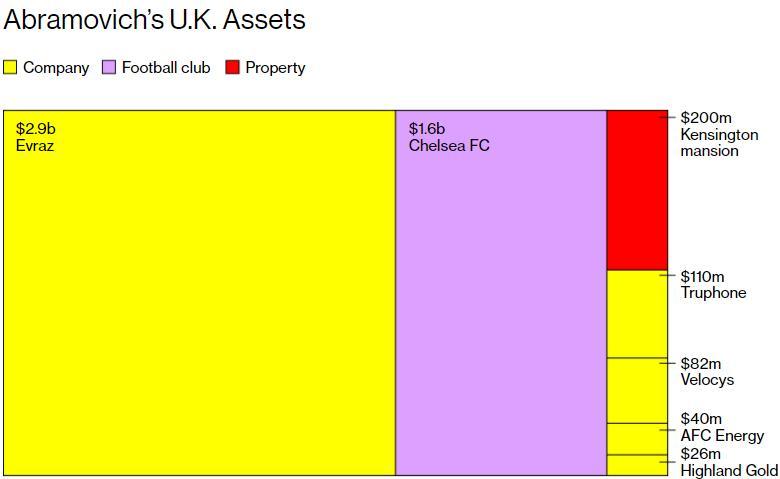Click the $82m Velocys label
The width and height of the screenshot is (780, 479).
[707, 372]
